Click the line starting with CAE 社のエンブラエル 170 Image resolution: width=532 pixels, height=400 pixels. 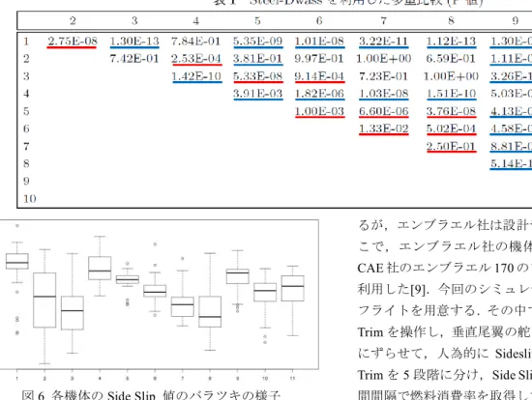click(445, 268)
